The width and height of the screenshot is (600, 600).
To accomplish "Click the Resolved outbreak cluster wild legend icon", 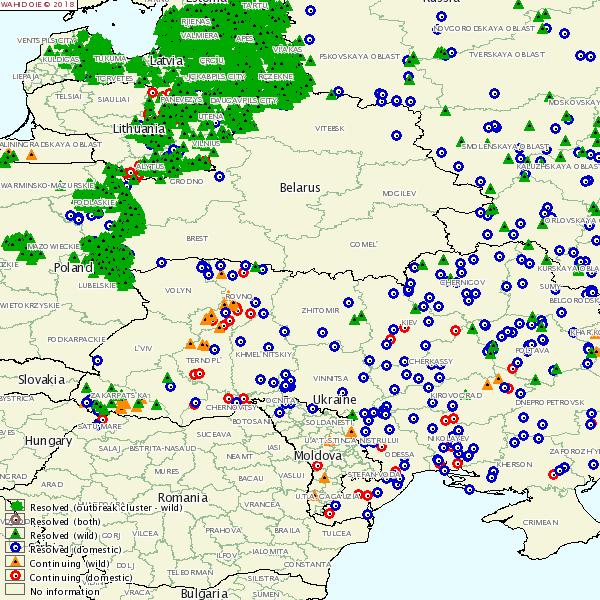I will pyautogui.click(x=15, y=505).
